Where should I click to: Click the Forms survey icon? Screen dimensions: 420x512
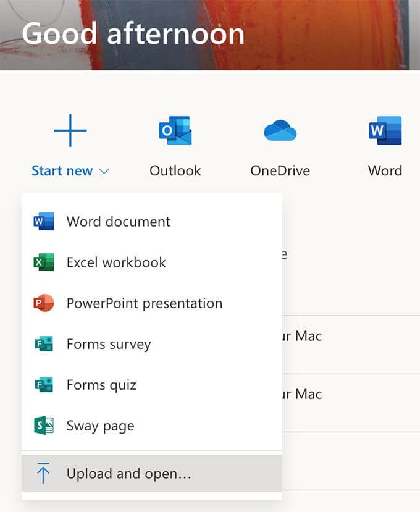44,344
